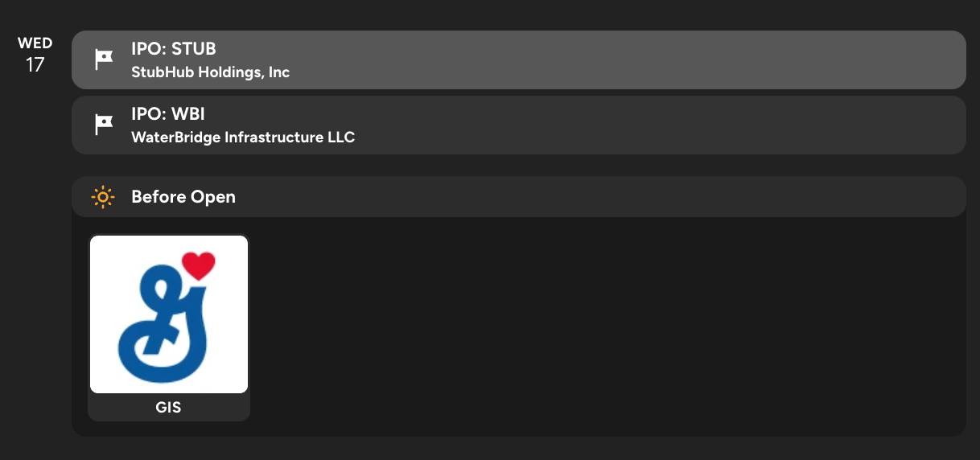980x460 pixels.
Task: Click the flag icon beside IPO: STUB
Action: click(103, 60)
